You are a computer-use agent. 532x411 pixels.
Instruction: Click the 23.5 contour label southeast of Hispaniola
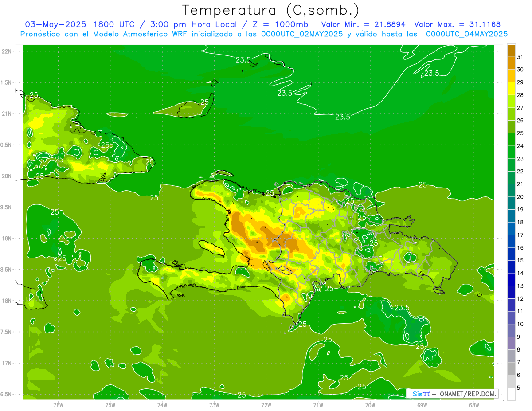pyautogui.click(x=402, y=308)
